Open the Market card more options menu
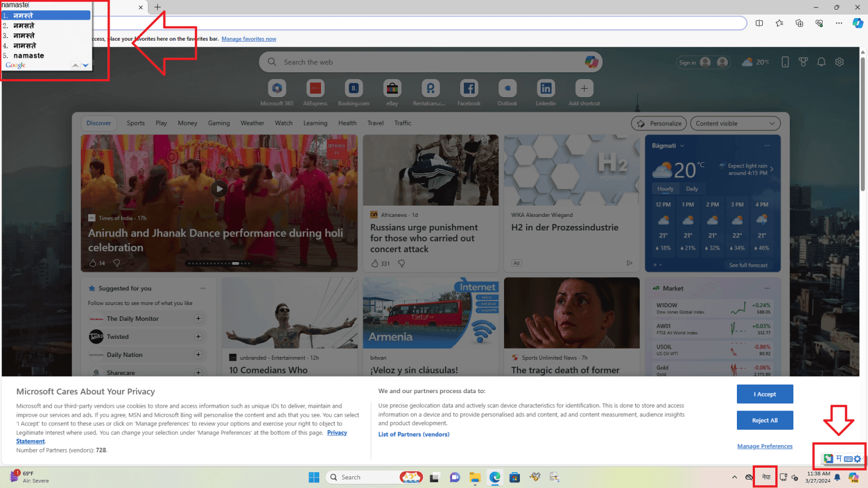The width and height of the screenshot is (868, 488). 767,288
